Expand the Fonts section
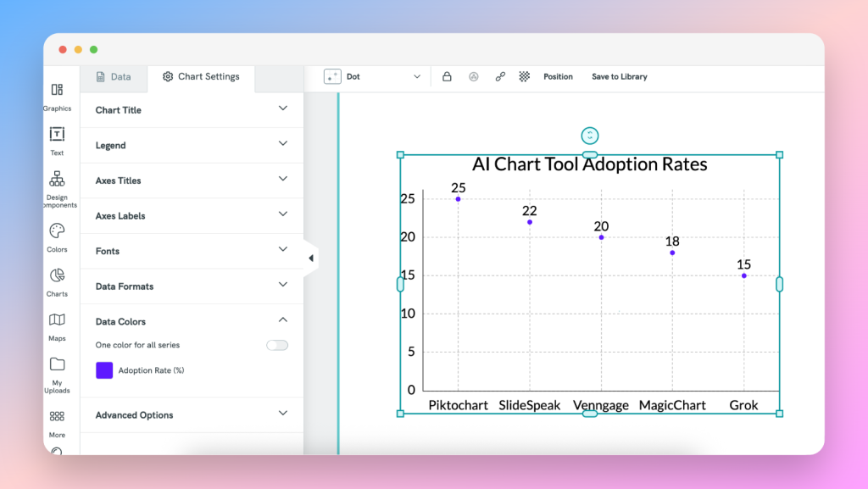 (192, 251)
